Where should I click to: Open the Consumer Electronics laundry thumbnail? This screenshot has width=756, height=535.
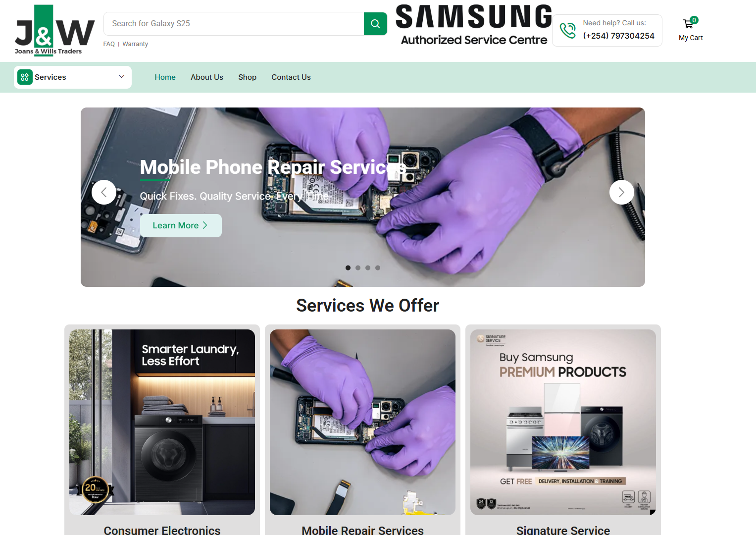(x=162, y=422)
